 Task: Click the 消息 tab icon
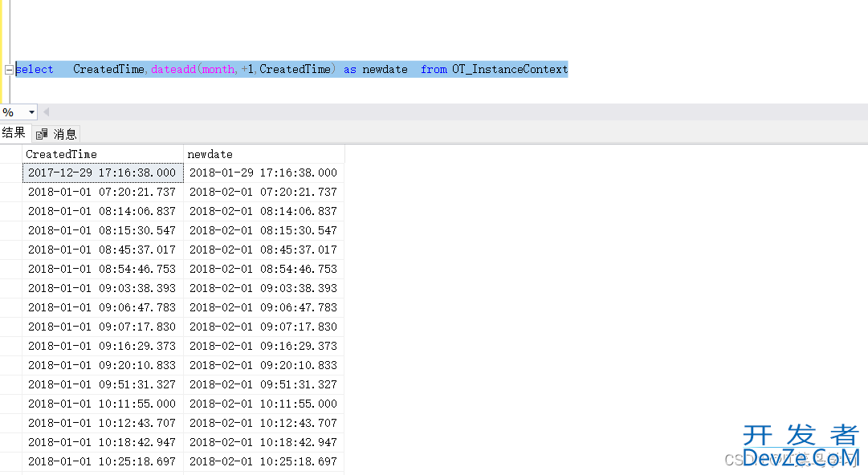pos(42,134)
